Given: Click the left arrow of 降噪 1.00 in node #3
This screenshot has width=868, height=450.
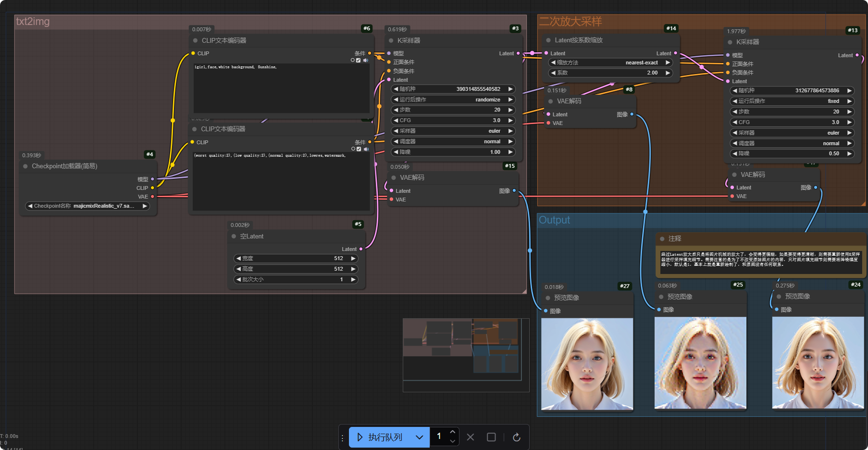Looking at the screenshot, I should tap(396, 152).
